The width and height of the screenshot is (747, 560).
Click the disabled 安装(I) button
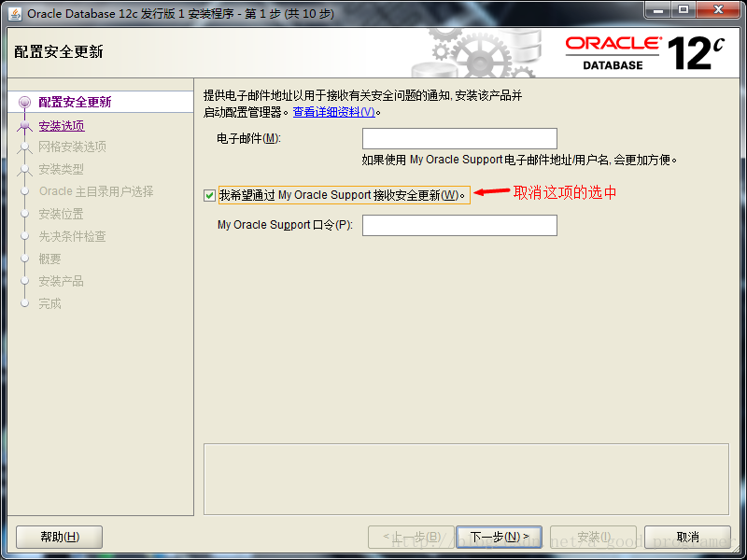point(593,537)
